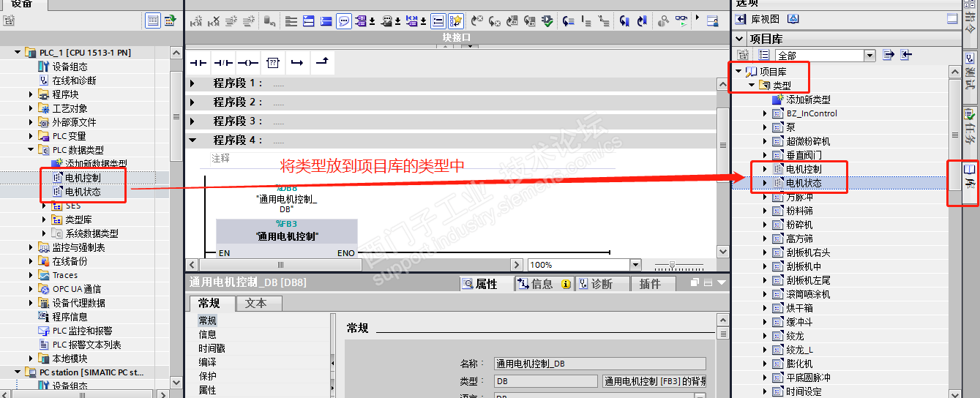Click the 名称 field 通用电机控制_DB
The height and width of the screenshot is (398, 980).
[x=599, y=363]
